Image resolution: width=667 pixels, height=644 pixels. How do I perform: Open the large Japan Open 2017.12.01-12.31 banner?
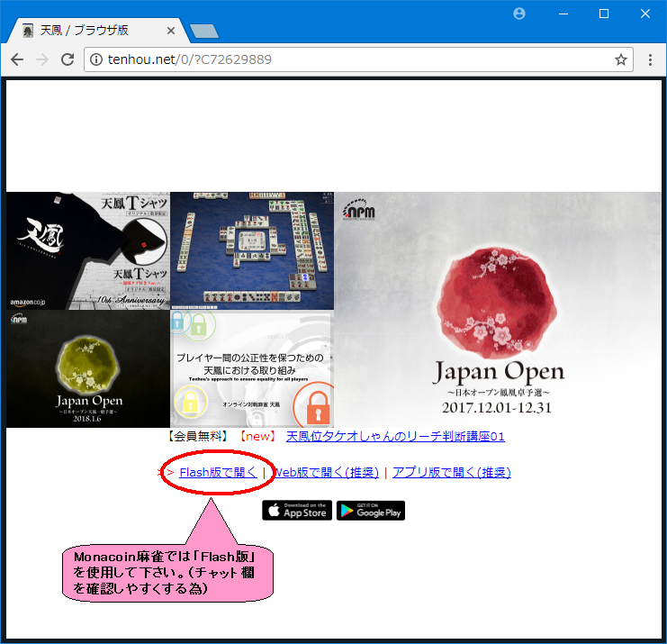pos(498,310)
